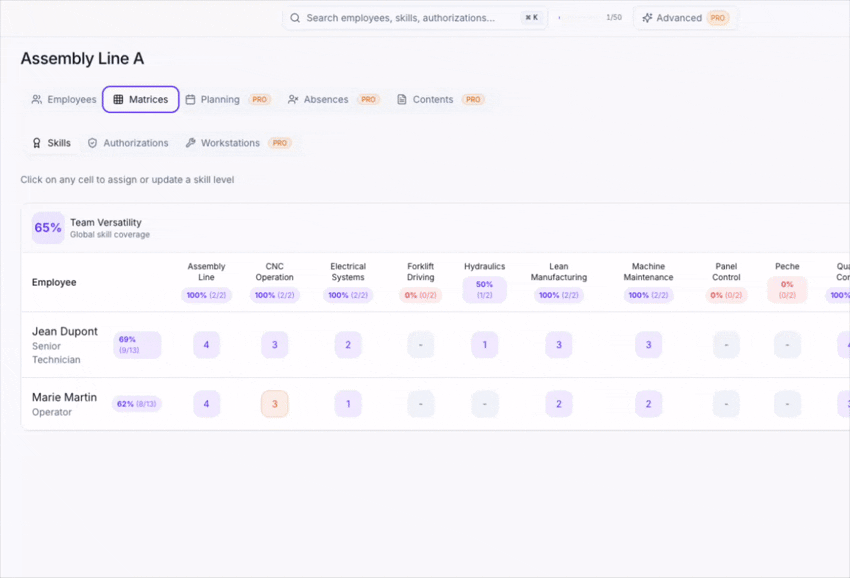The height and width of the screenshot is (578, 850).
Task: Click the Authorizations shield icon
Action: [x=93, y=143]
